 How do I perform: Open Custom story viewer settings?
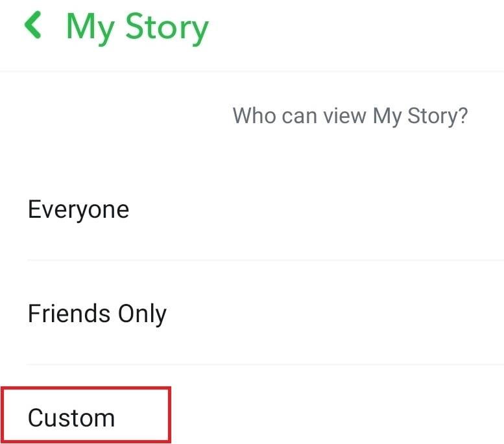point(71,417)
